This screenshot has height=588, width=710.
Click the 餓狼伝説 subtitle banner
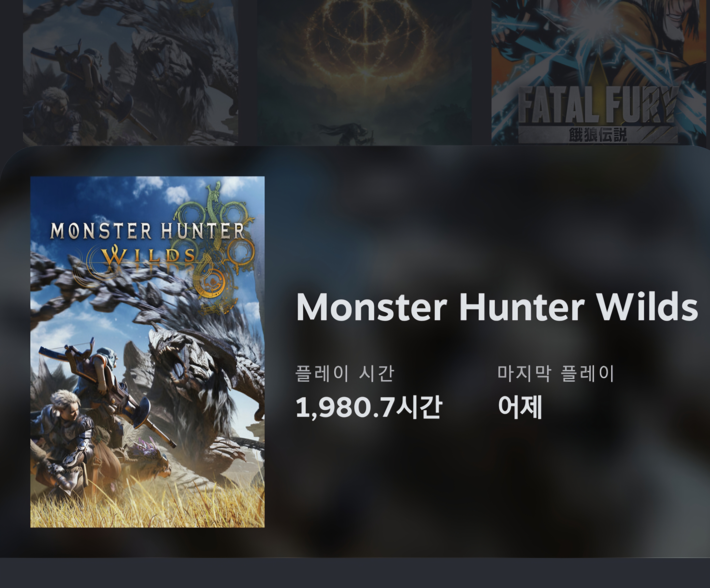click(x=598, y=135)
